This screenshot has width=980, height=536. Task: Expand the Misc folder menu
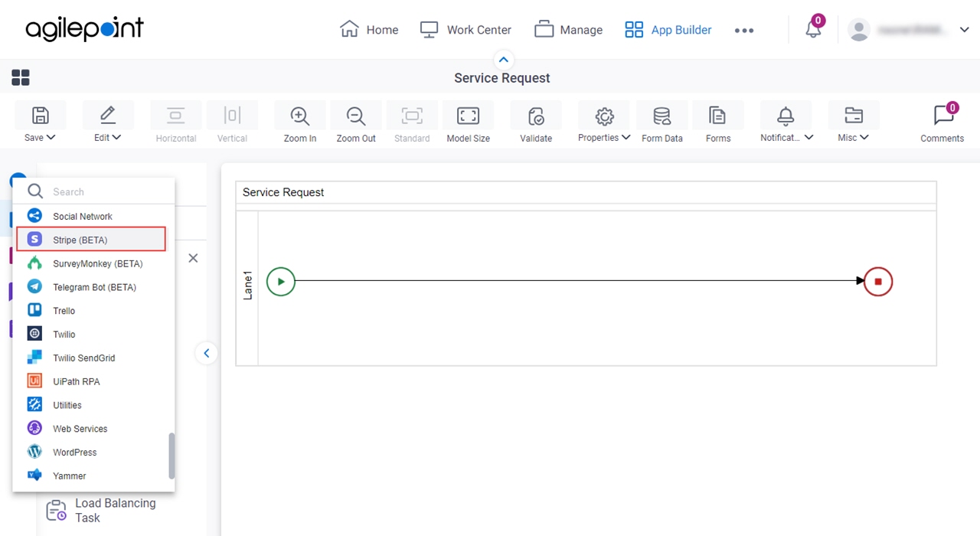point(853,123)
